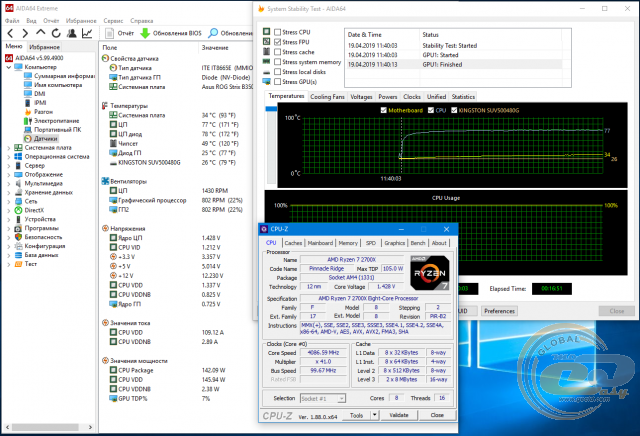Enable the Stress GPU(s) checkbox
The width and height of the screenshot is (640, 436).
click(278, 82)
